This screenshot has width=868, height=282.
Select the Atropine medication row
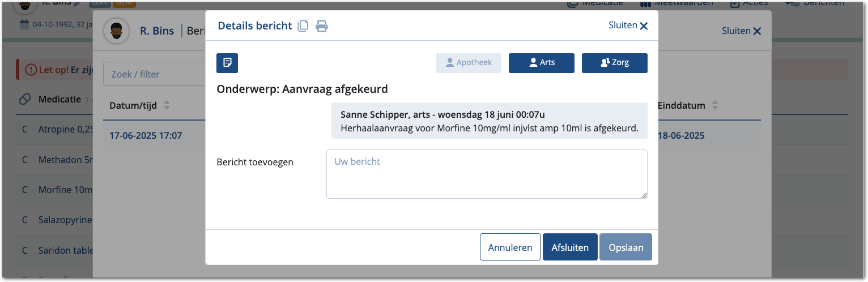pos(57,129)
